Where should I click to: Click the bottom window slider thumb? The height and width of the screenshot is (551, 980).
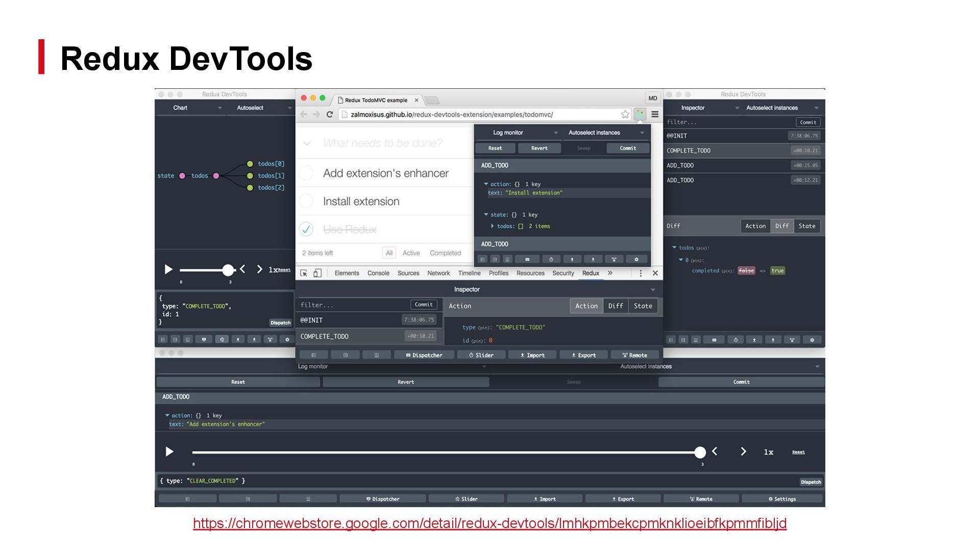tap(700, 452)
